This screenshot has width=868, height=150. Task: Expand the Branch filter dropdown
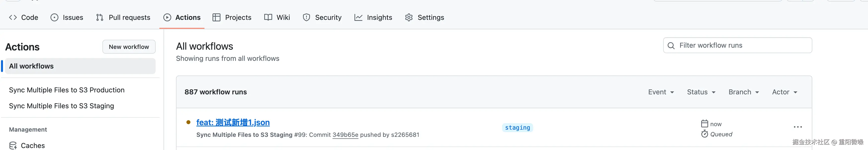(x=743, y=92)
